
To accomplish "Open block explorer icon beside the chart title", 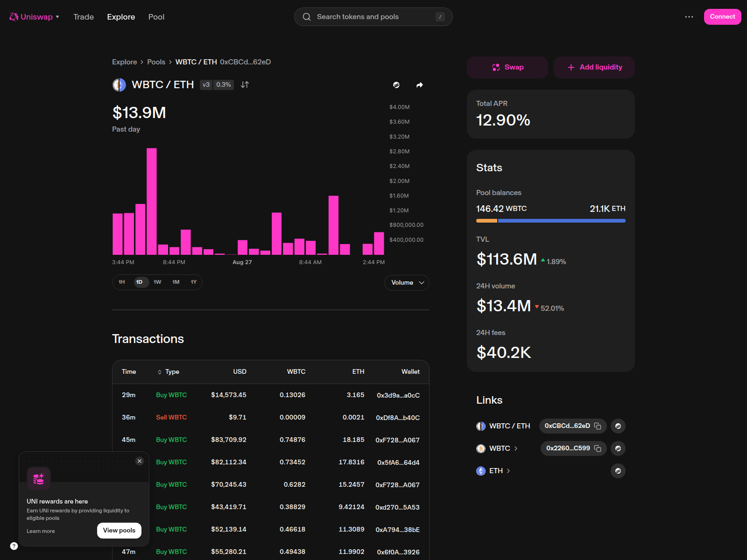I will 396,85.
